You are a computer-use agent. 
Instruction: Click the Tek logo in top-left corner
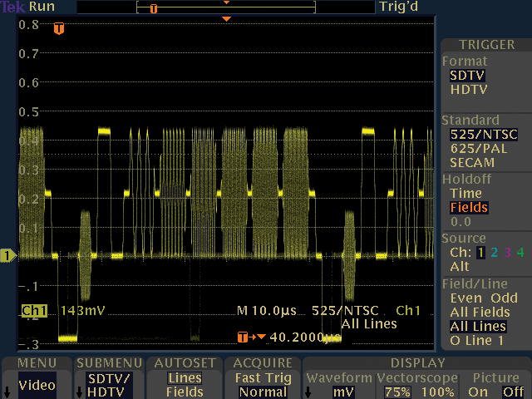(12, 7)
